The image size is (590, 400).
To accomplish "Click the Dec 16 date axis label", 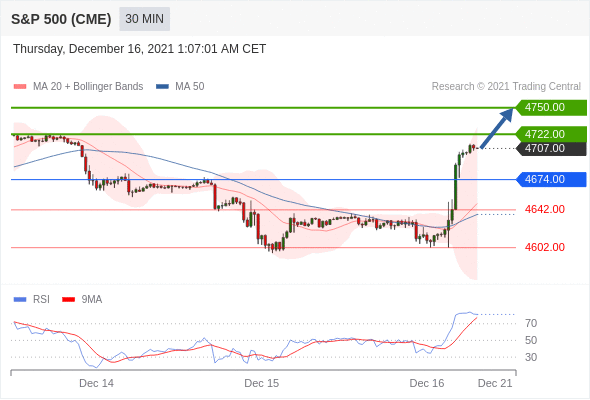I will [x=427, y=383].
